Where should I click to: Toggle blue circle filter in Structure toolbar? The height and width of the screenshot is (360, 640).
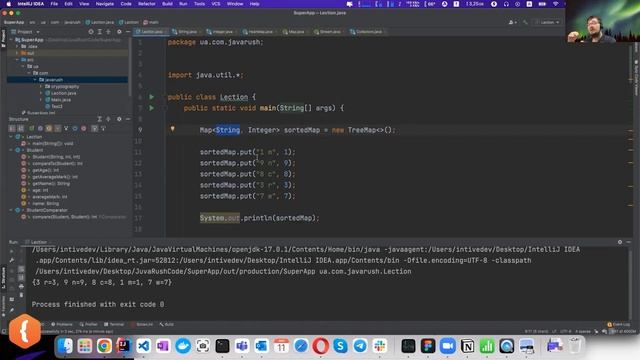pyautogui.click(x=75, y=128)
